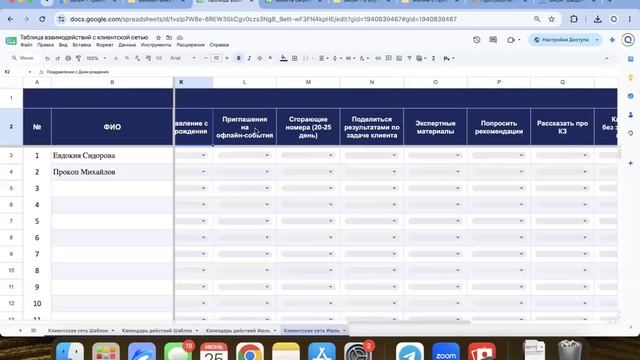Click the move to folder icon

pyautogui.click(x=169, y=38)
